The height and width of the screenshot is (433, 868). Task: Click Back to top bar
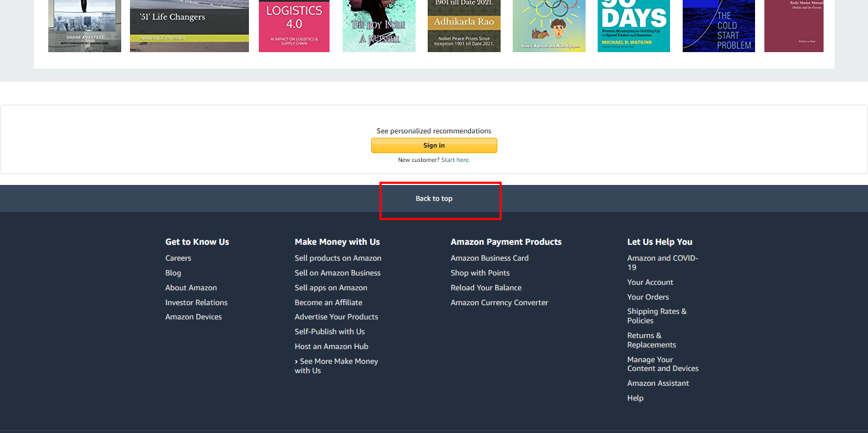(434, 199)
